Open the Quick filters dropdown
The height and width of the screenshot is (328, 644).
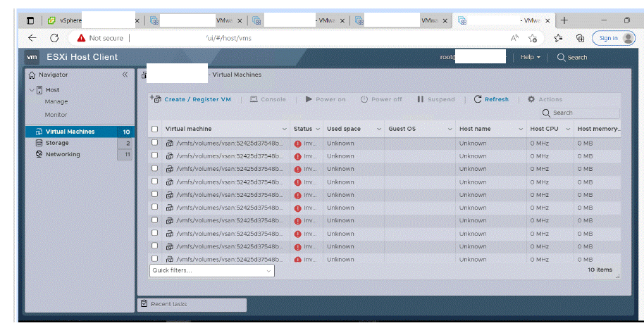click(x=211, y=270)
